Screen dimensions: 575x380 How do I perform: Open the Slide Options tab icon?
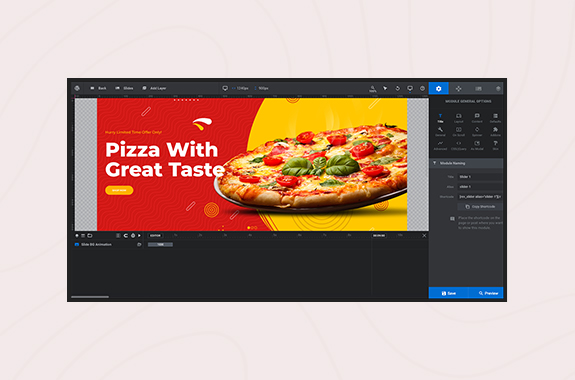point(478,88)
